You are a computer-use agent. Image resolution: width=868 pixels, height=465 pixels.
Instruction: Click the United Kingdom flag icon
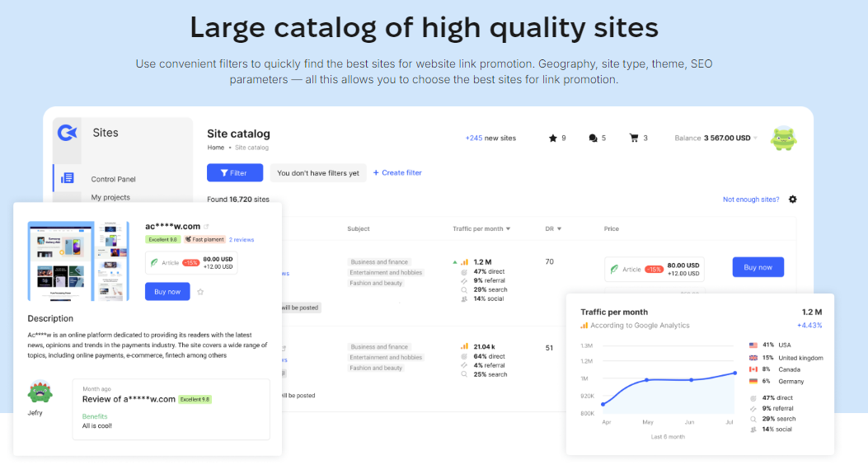(x=753, y=358)
